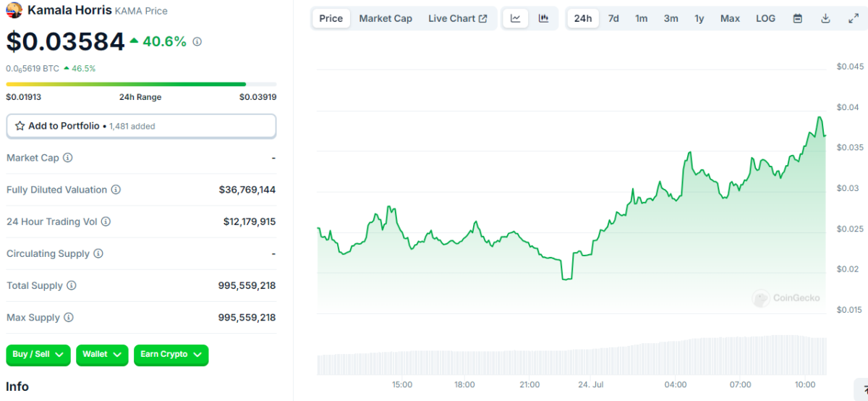Open info icon next to 40.6% change
Viewport: 868px width, 401px height.
point(197,42)
